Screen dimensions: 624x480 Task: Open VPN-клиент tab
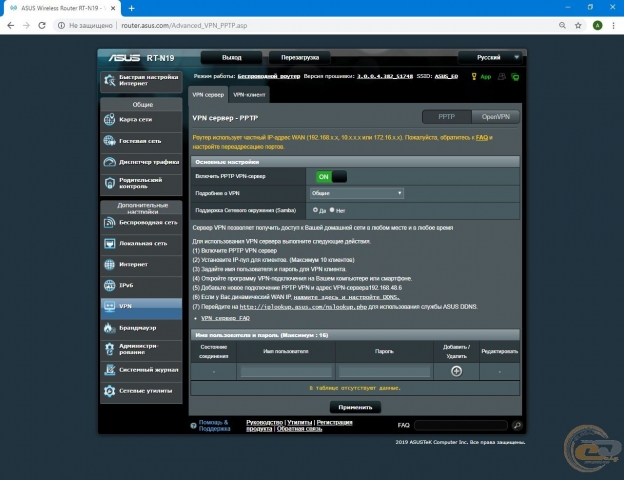249,95
